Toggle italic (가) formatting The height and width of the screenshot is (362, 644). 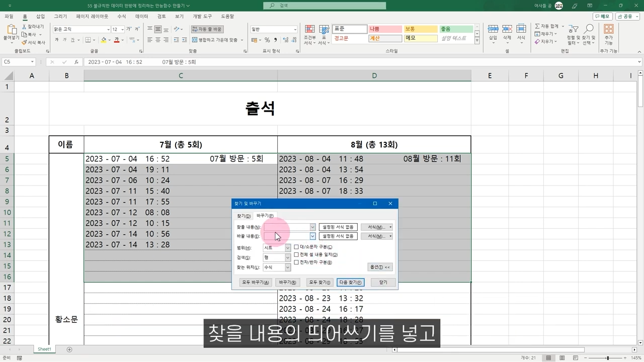coord(64,40)
